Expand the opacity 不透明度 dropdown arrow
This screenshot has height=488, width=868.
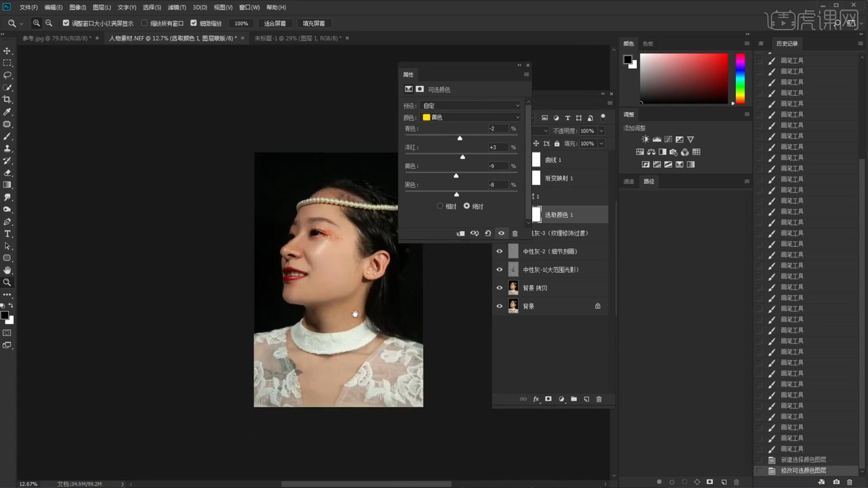tap(601, 131)
